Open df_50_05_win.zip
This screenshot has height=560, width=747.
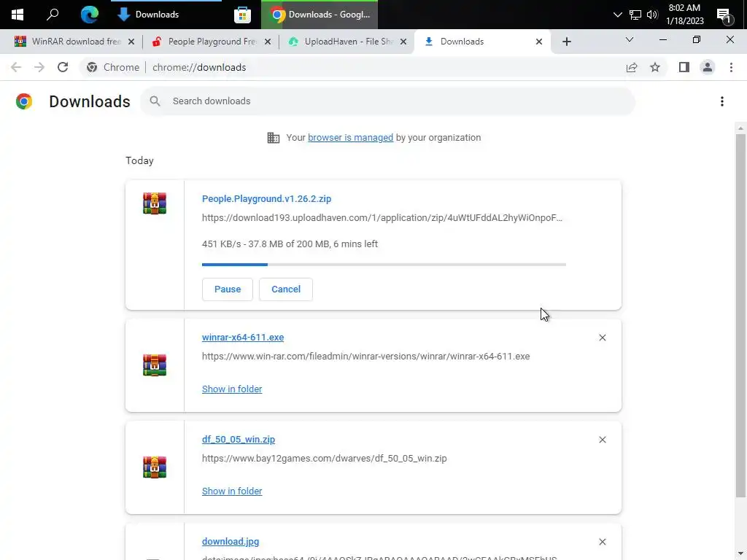click(x=239, y=440)
